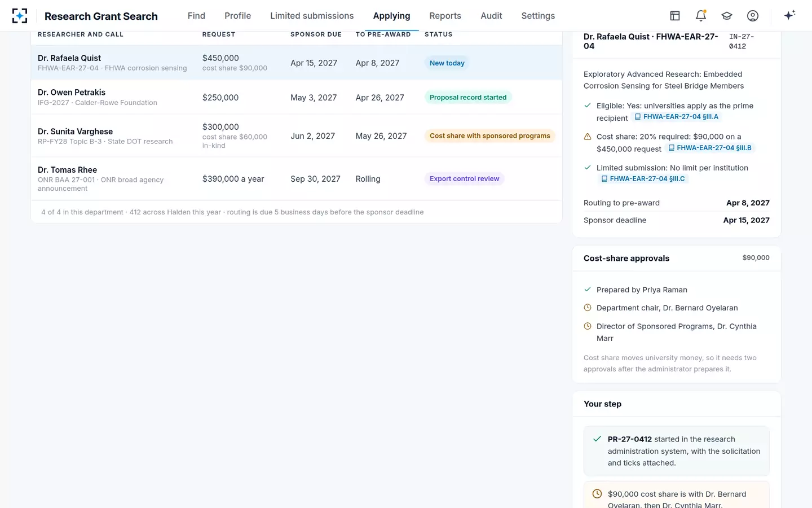812x508 pixels.
Task: Click the Proposal record started status badge
Action: click(x=468, y=98)
